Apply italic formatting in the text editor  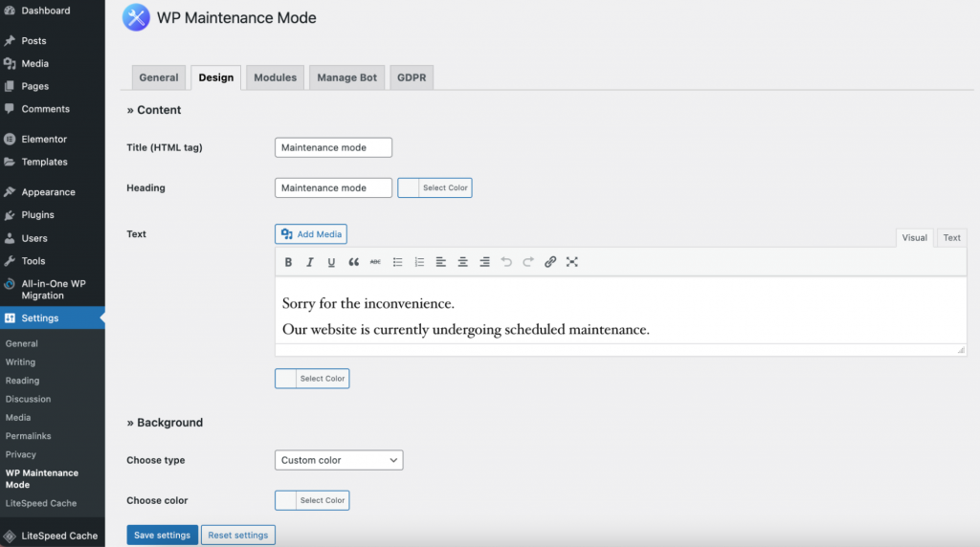(310, 262)
